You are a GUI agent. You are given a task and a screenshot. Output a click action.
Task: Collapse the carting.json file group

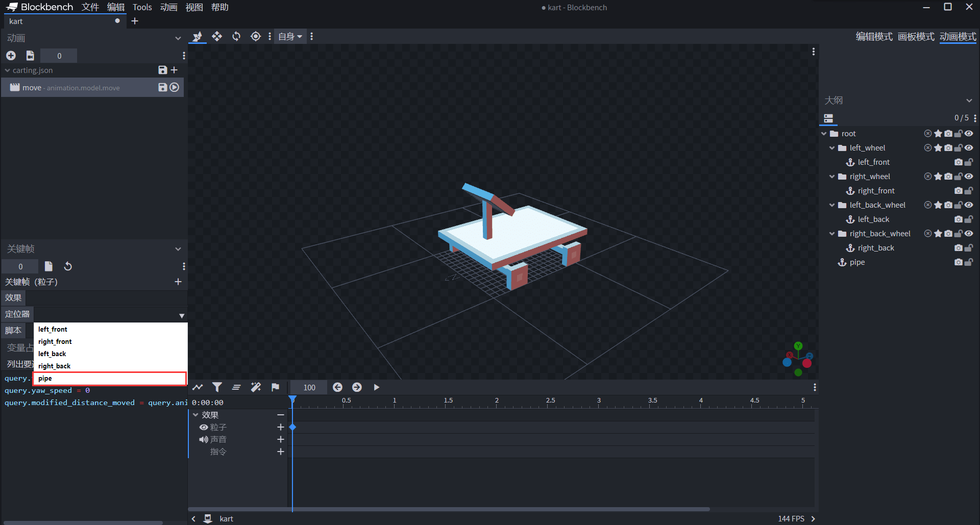tap(8, 70)
